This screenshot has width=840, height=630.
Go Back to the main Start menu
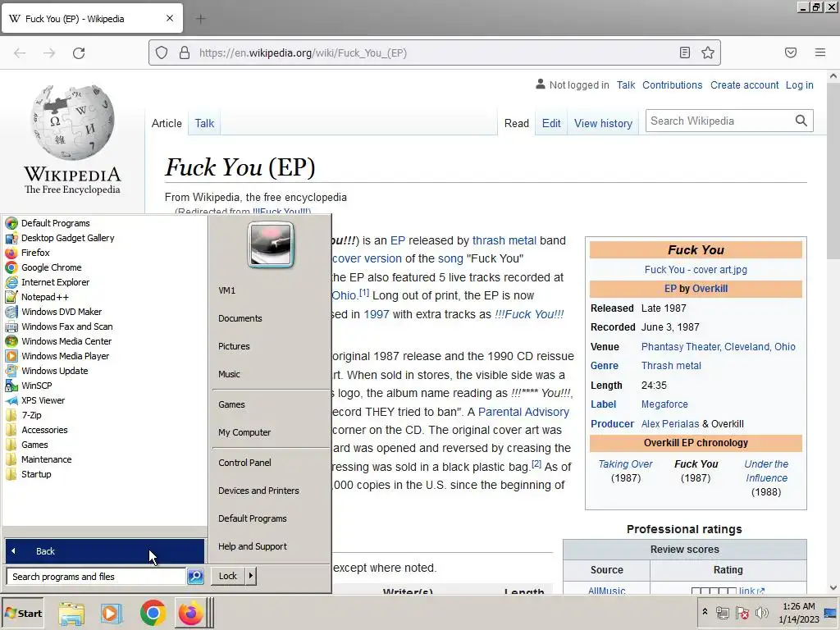click(x=104, y=550)
